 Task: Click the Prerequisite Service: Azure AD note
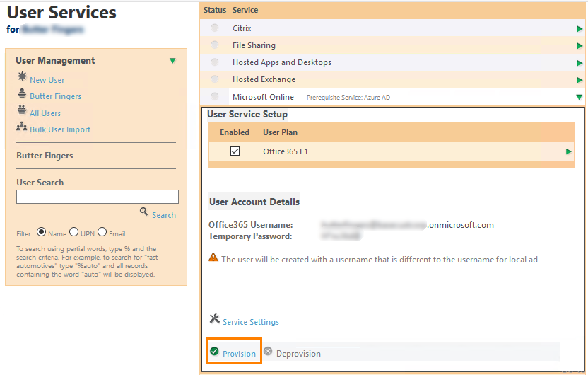(348, 98)
